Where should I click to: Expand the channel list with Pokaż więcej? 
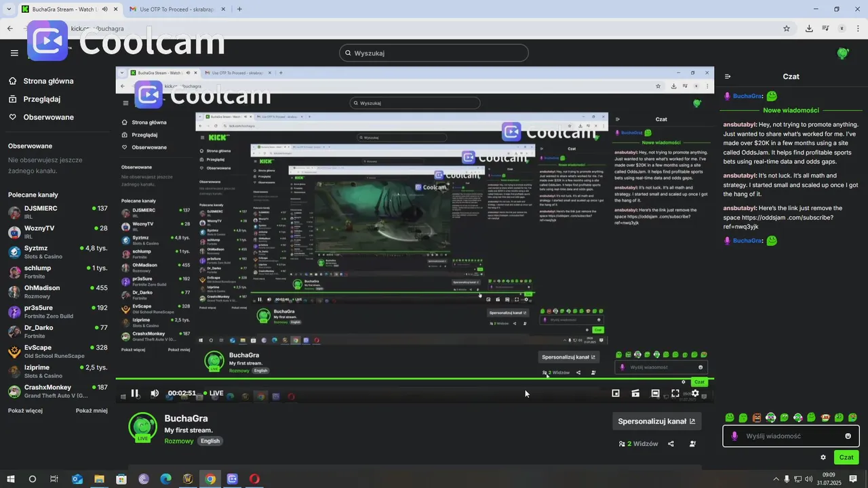click(x=25, y=411)
